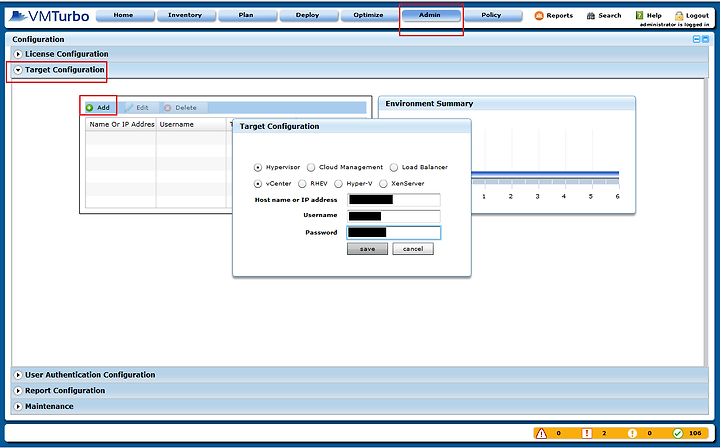
Task: Click the Search link
Action: point(610,16)
